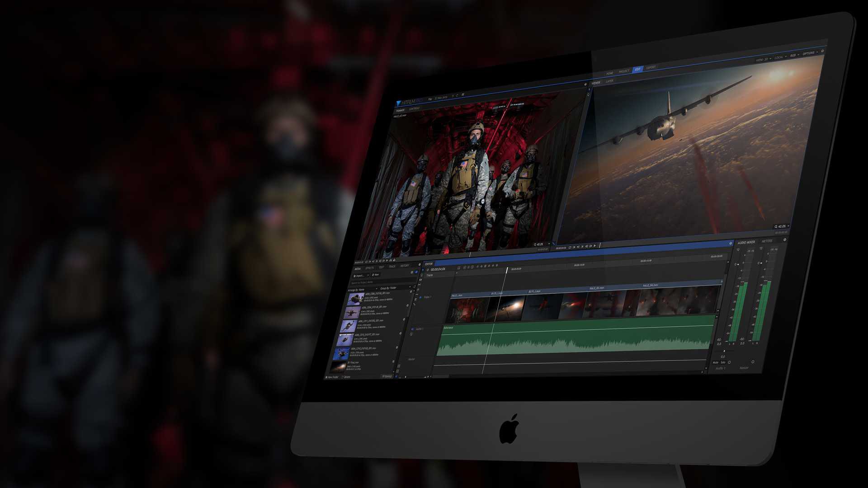This screenshot has height=488, width=868.
Task: Open the File menu in top bar
Action: coord(430,99)
